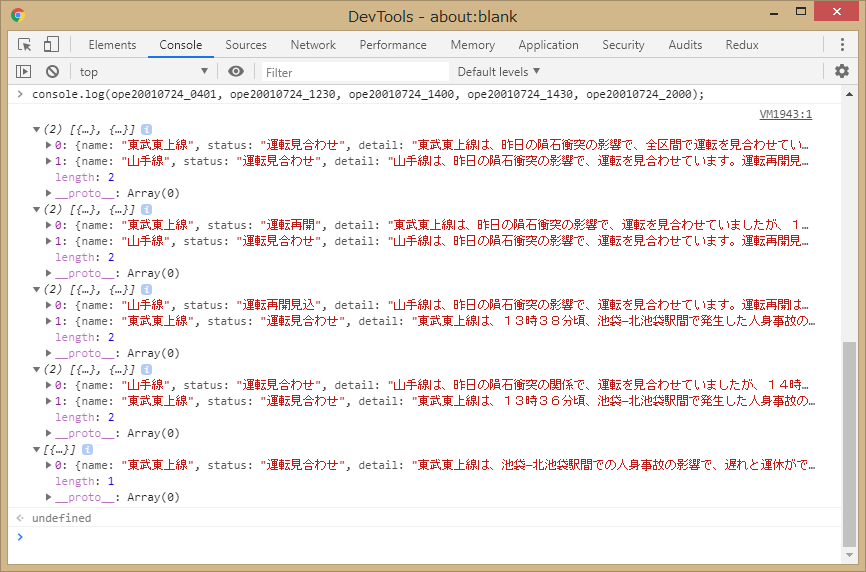
Task: Open the VM1943:1 source link
Action: [785, 114]
